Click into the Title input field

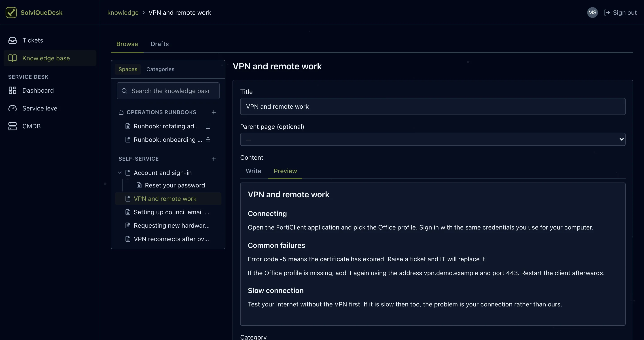point(433,106)
